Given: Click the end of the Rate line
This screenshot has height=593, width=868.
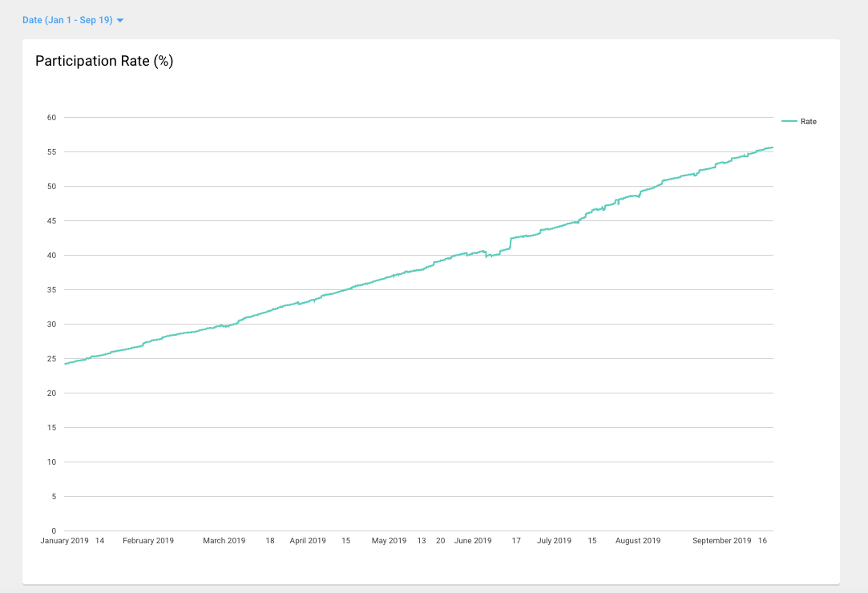Looking at the screenshot, I should point(772,147).
